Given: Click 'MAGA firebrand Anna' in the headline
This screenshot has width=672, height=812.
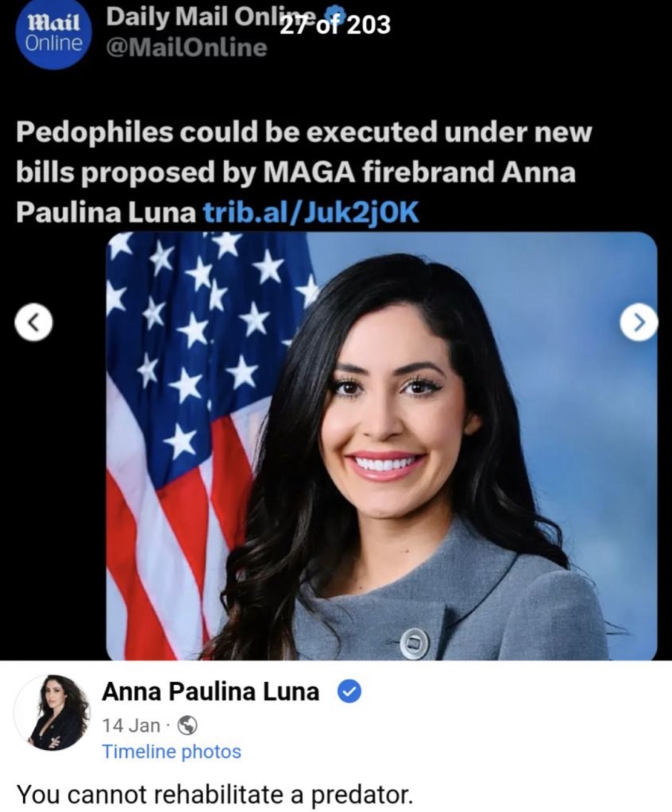Looking at the screenshot, I should coord(419,172).
